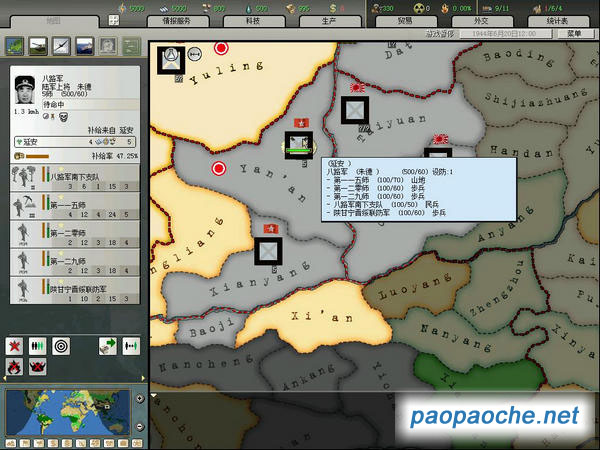Viewport: 600px width, 450px height.
Task: Select the 第一二九师 division row
Action: tap(75, 262)
